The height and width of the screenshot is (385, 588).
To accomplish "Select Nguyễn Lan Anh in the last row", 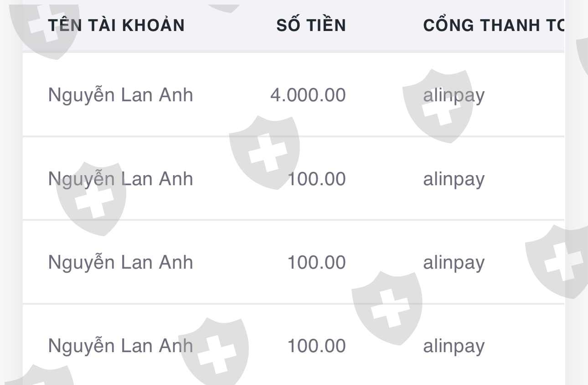I will click(x=120, y=346).
